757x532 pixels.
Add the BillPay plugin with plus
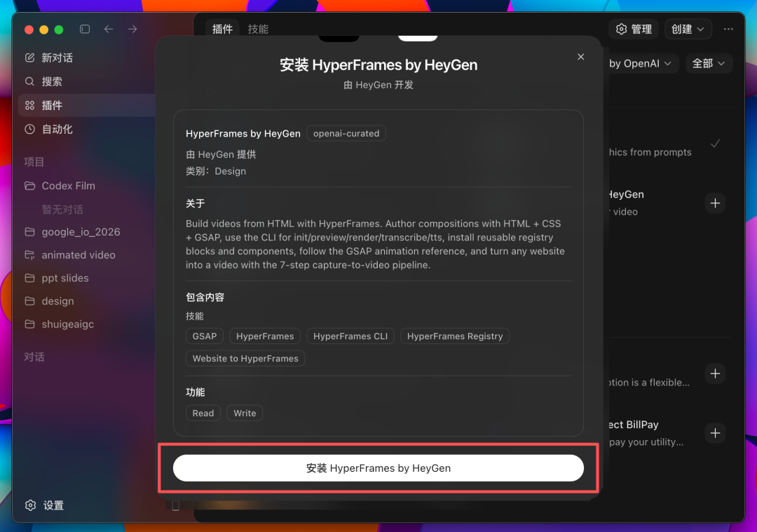click(715, 433)
